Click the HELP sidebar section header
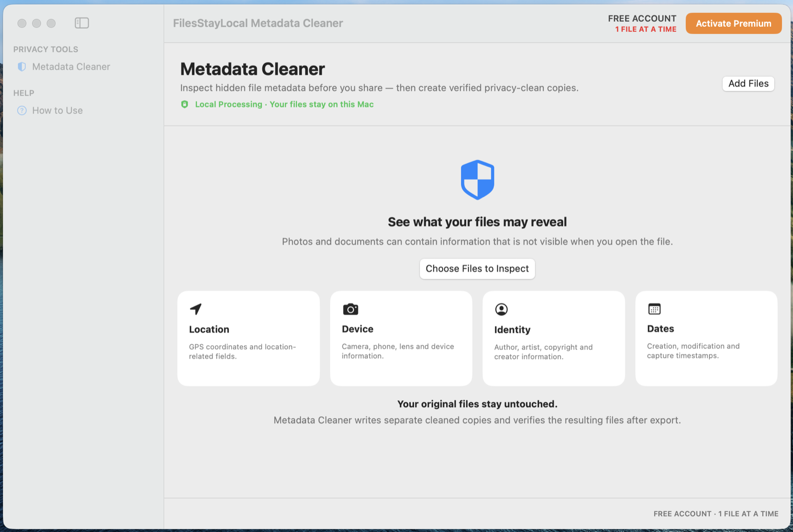This screenshot has width=793, height=532. [24, 93]
